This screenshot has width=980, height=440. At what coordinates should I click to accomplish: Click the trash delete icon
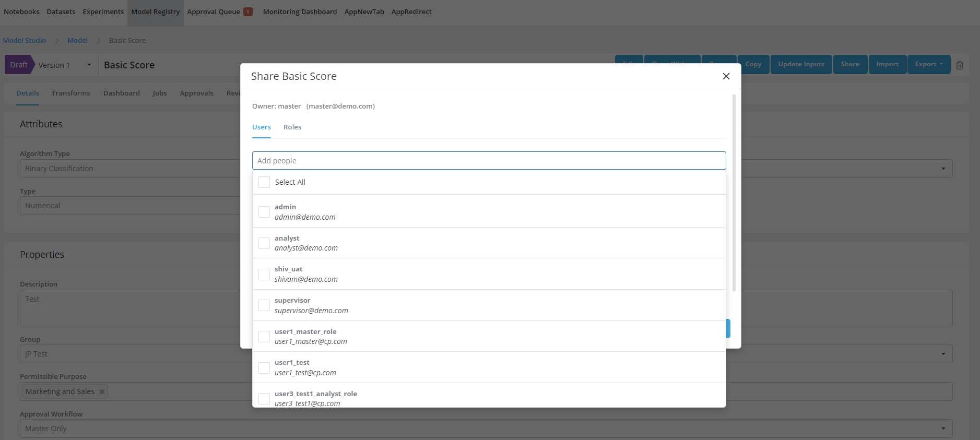coord(959,65)
